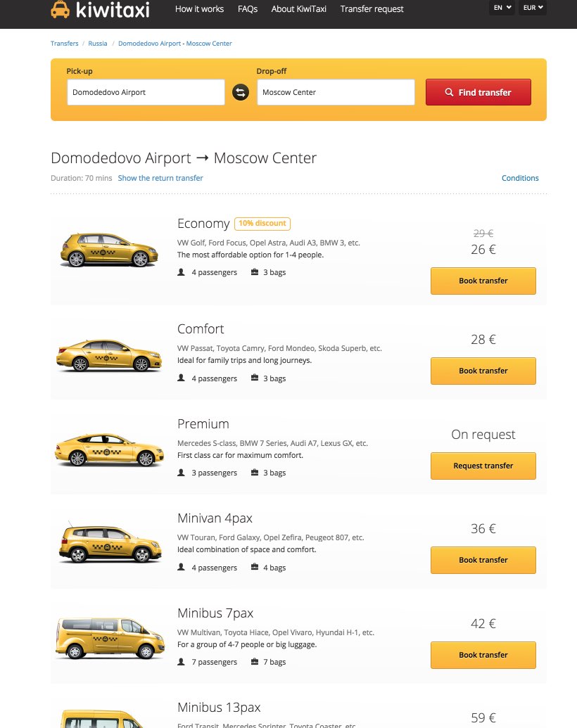
Task: Click the Minivan 4pax car image
Action: coord(109,544)
